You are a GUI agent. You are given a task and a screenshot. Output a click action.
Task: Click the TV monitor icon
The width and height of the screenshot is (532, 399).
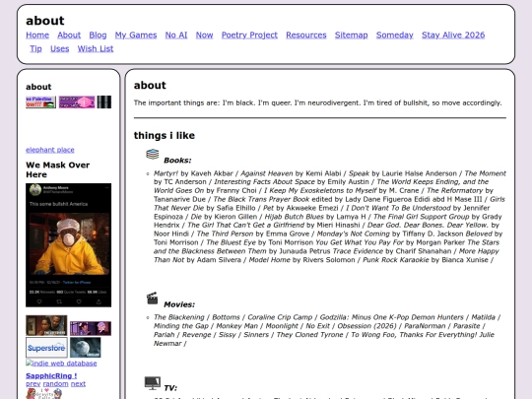point(153,383)
